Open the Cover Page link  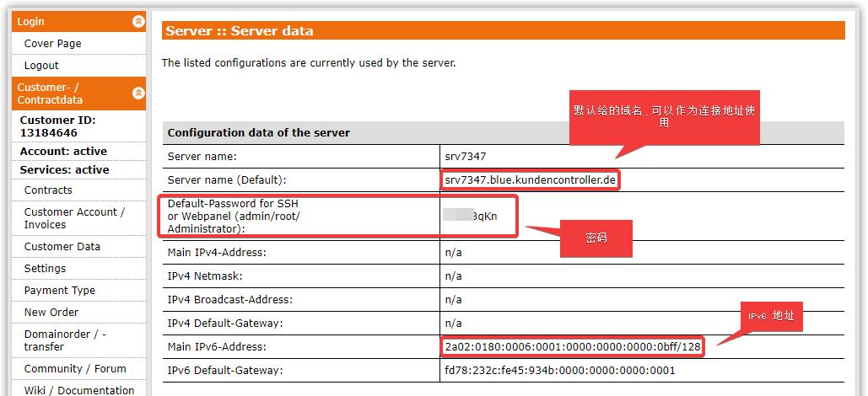pos(52,44)
